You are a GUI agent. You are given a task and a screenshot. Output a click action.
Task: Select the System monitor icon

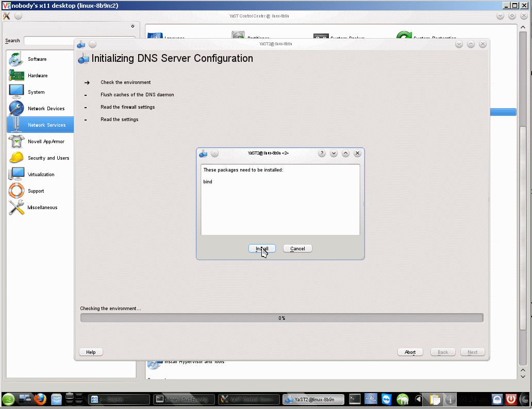(16, 92)
